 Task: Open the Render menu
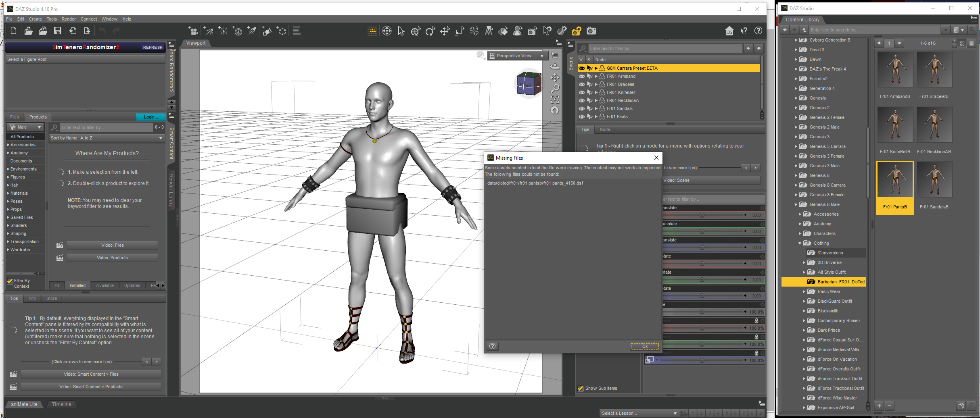click(68, 19)
